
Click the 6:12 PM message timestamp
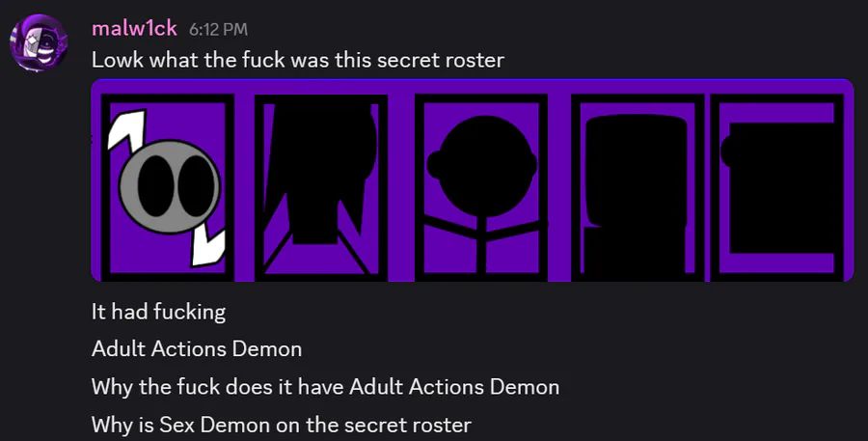pyautogui.click(x=218, y=29)
